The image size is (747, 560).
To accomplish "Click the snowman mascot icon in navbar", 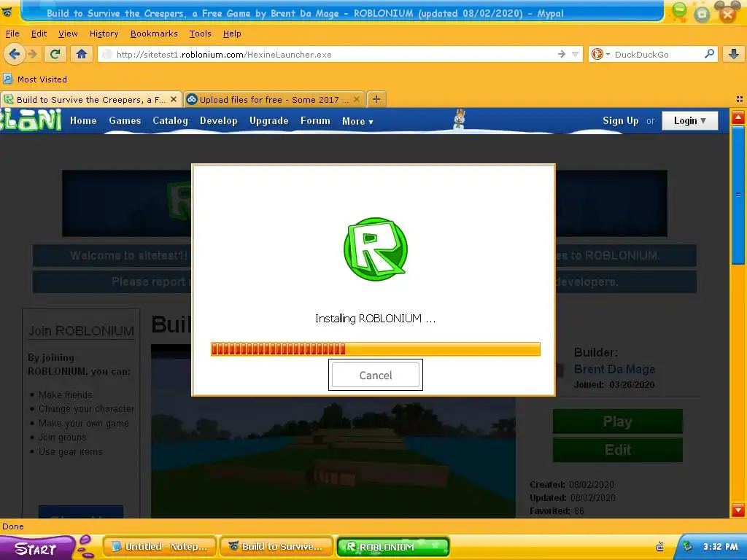I will tap(460, 119).
